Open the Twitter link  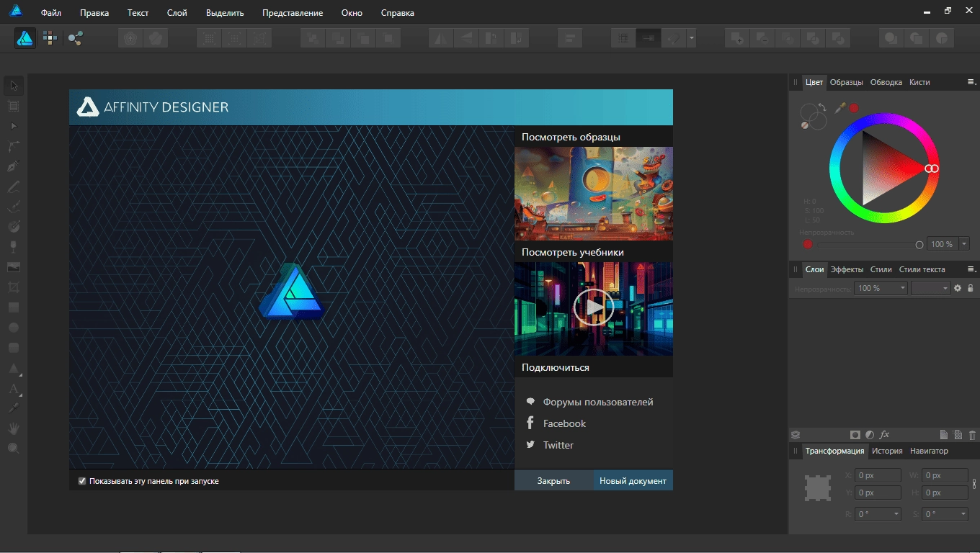[x=558, y=445]
